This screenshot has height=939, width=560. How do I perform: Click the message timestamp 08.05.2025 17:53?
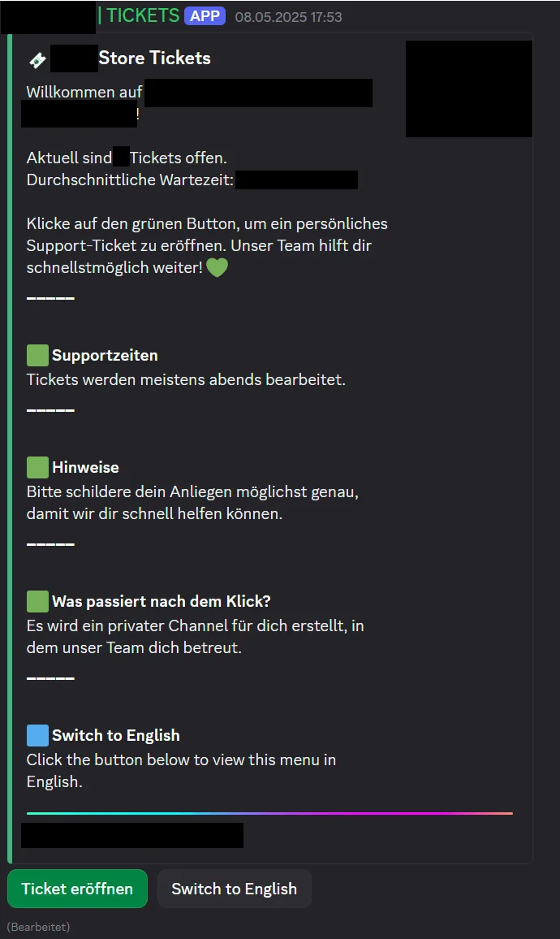coord(287,16)
